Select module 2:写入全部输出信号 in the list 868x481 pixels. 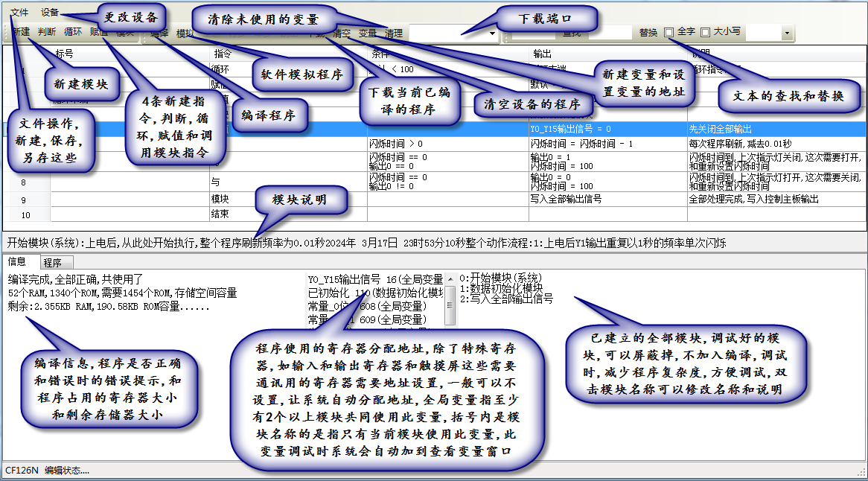[x=506, y=298]
